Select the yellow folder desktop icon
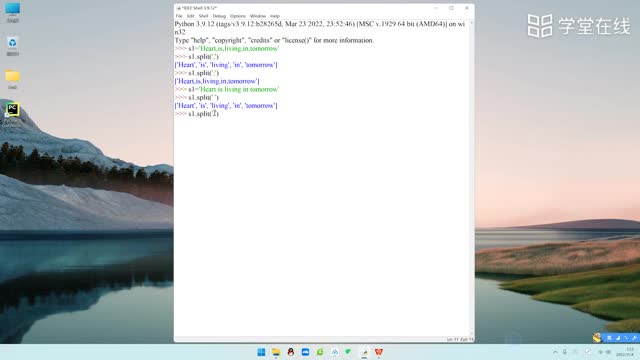The width and height of the screenshot is (640, 360). [x=13, y=79]
